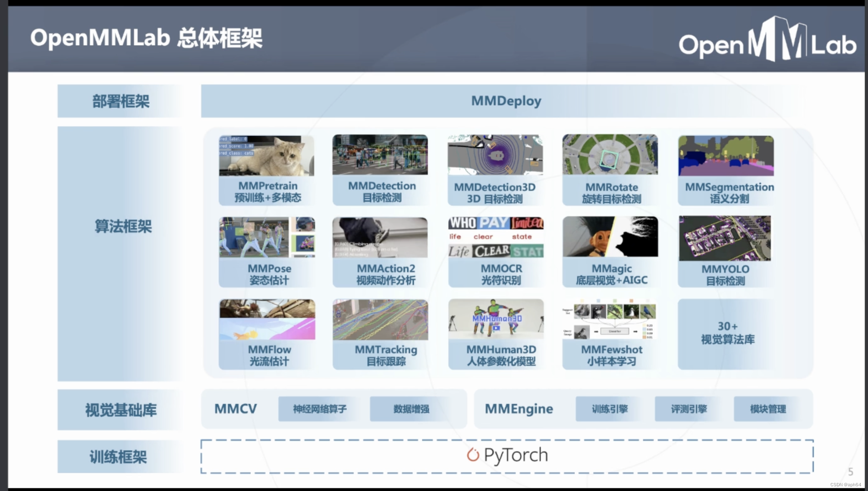Select the MMDetection street scene thumbnail
The width and height of the screenshot is (868, 491).
[x=380, y=155]
